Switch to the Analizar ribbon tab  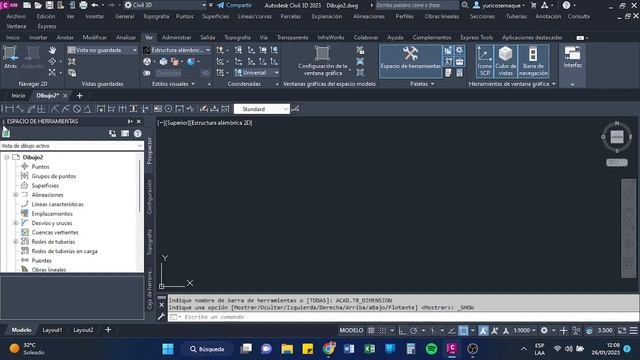[126, 37]
